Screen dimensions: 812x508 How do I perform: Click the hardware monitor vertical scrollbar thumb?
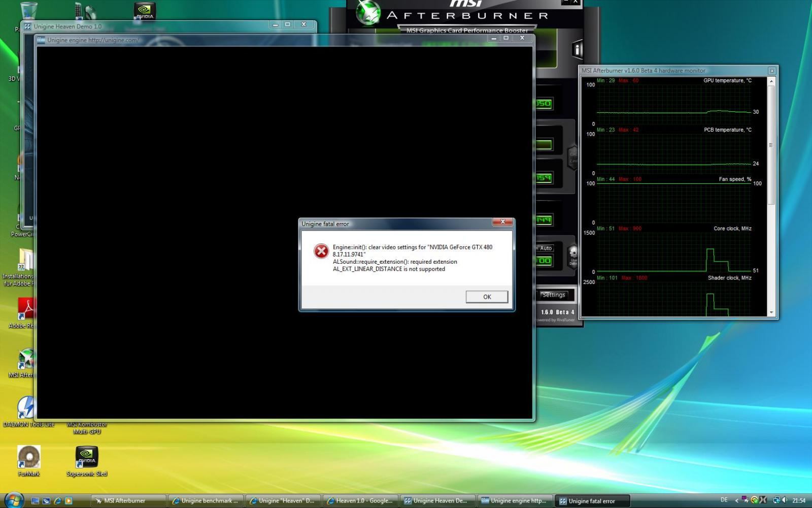[x=771, y=145]
